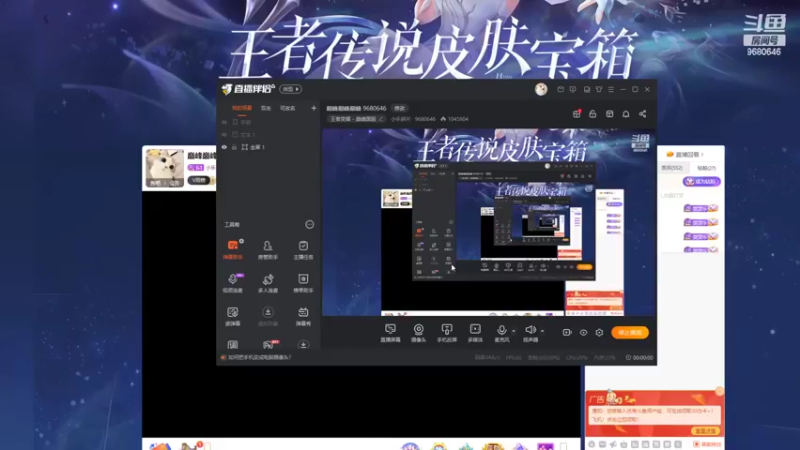Add 直播屏幕 screen capture source
The height and width of the screenshot is (450, 800).
(390, 333)
